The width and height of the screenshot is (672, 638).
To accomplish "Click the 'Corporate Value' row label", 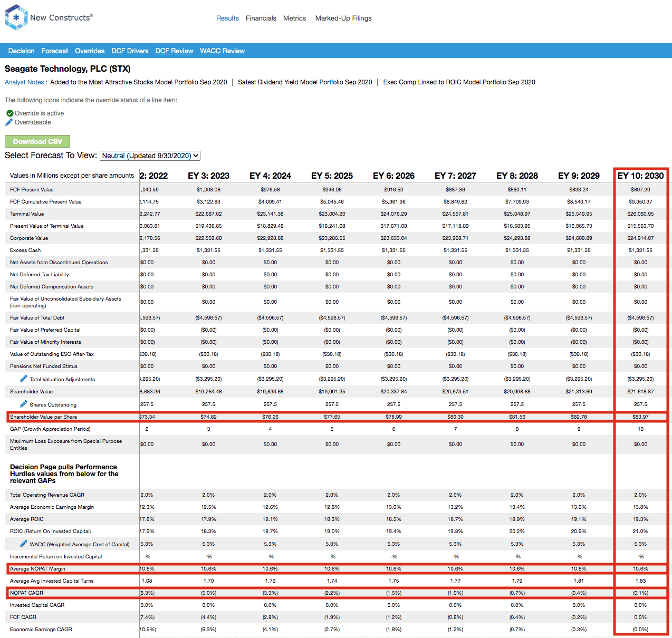I will (x=29, y=238).
